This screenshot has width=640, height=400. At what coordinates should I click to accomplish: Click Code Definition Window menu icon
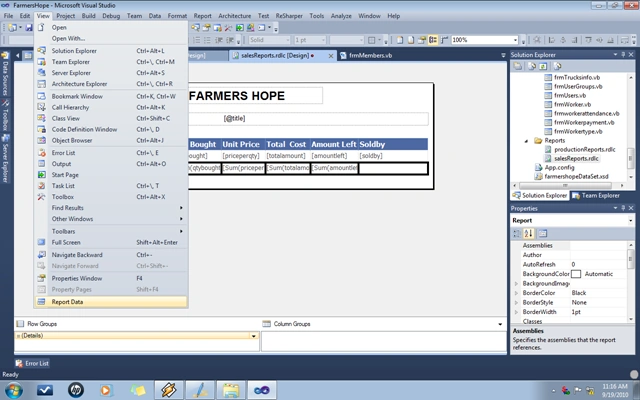[41, 129]
